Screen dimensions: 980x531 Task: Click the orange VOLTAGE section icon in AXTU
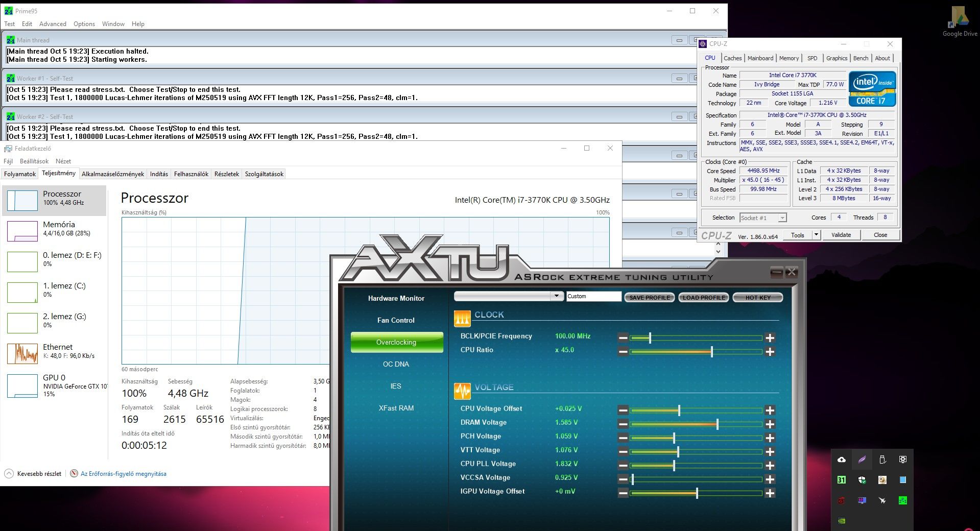pyautogui.click(x=462, y=391)
